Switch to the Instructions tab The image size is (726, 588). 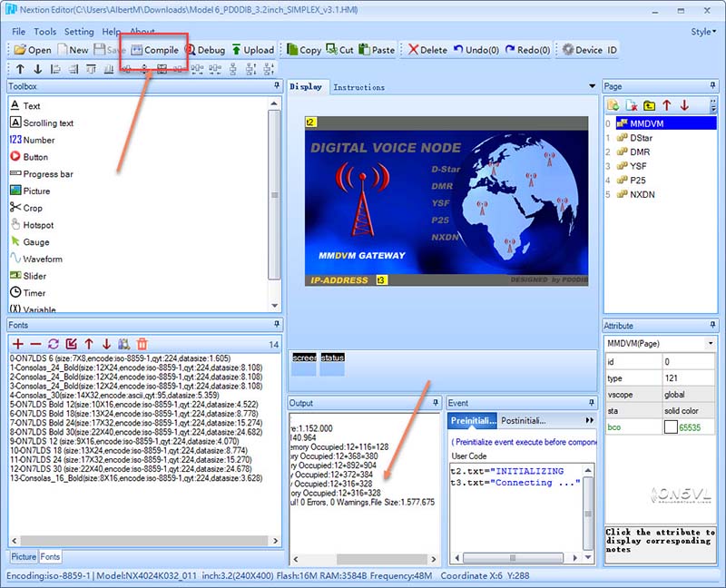coord(358,87)
